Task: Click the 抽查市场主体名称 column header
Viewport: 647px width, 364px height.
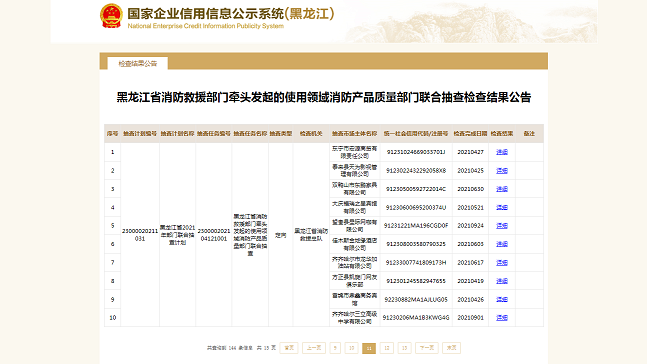Action: pyautogui.click(x=354, y=134)
